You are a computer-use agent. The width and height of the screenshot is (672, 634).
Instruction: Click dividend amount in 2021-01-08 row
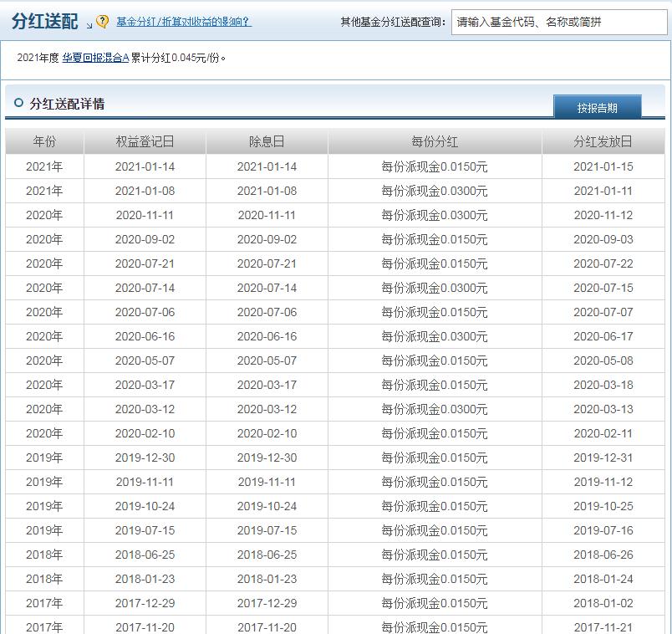pyautogui.click(x=435, y=191)
